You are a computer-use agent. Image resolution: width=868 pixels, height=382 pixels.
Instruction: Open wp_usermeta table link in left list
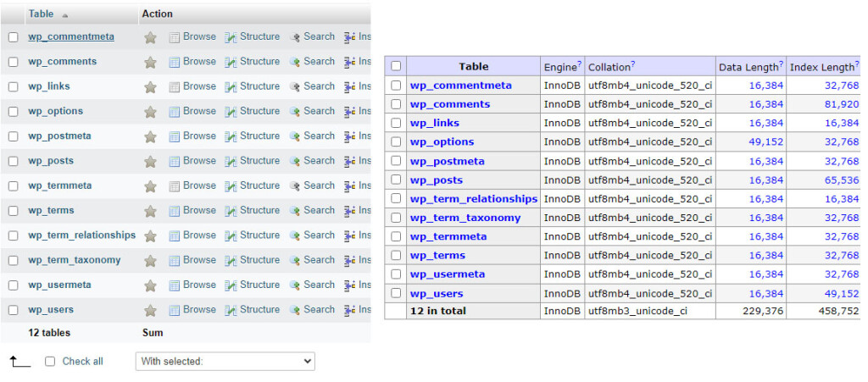pyautogui.click(x=59, y=285)
